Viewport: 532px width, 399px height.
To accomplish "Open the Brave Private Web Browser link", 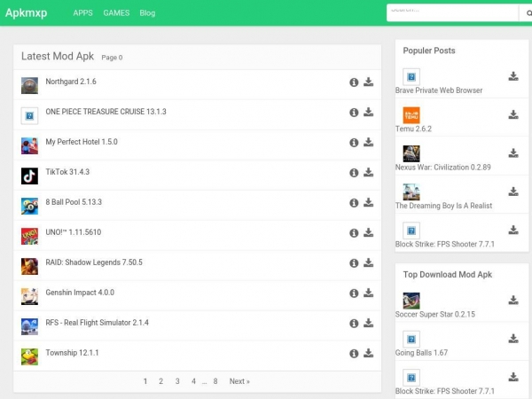I will pyautogui.click(x=439, y=90).
